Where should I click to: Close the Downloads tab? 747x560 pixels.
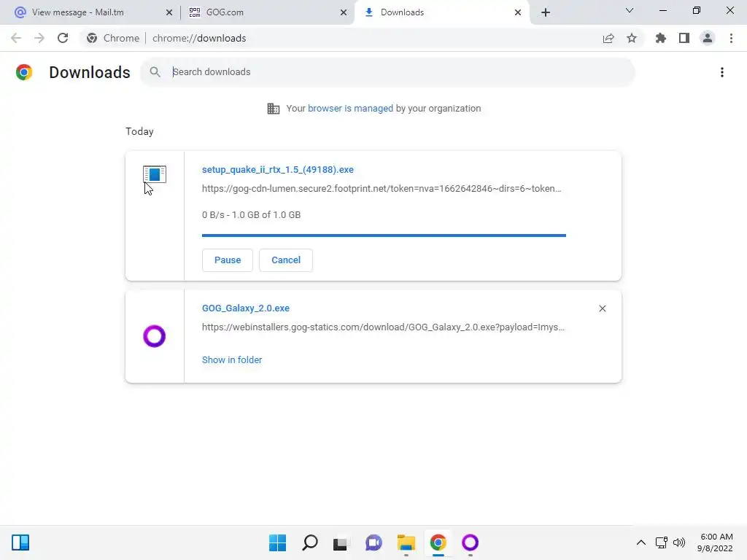518,12
